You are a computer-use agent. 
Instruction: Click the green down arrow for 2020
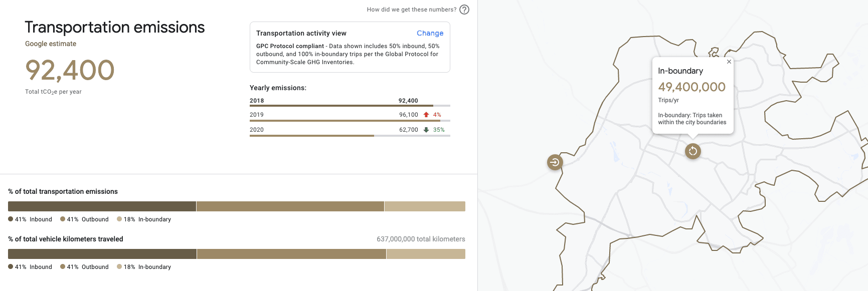coord(426,130)
